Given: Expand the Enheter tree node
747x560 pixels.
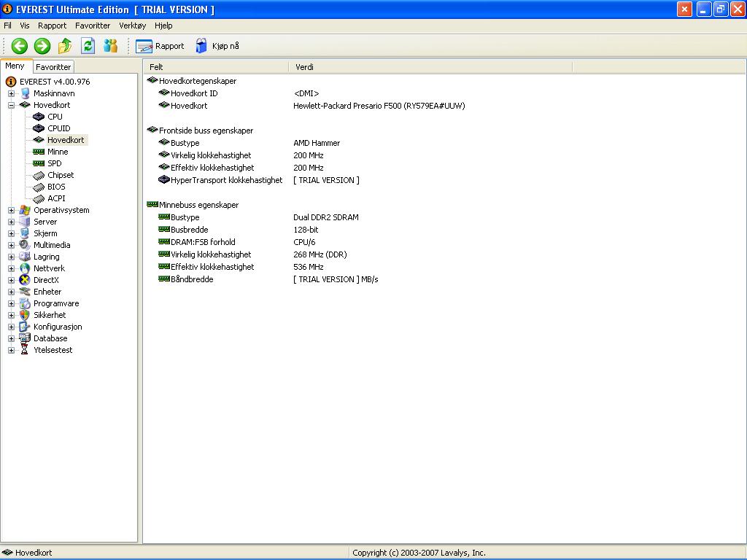Looking at the screenshot, I should point(11,292).
